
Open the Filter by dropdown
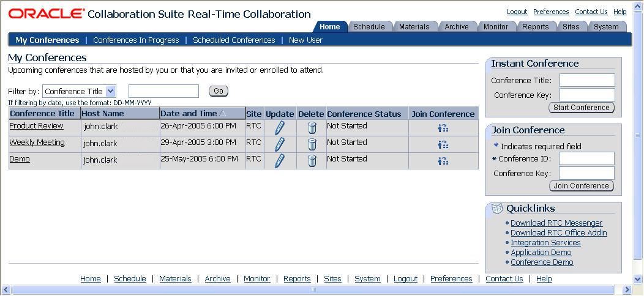click(x=79, y=91)
